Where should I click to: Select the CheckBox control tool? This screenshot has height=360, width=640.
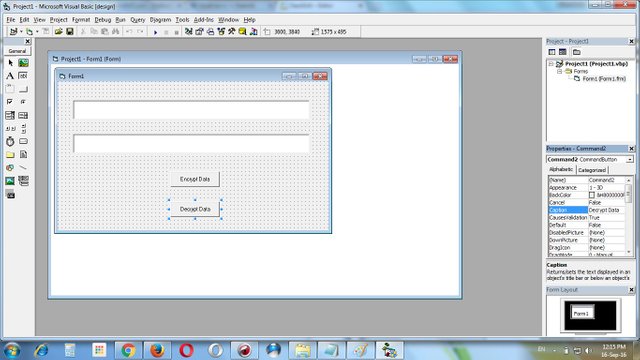click(x=10, y=102)
